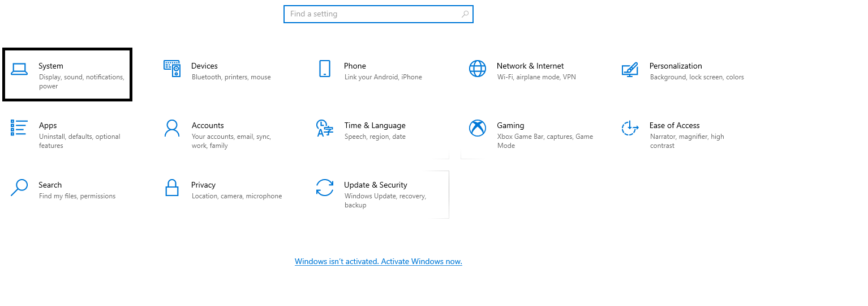The height and width of the screenshot is (306, 868).
Task: Open the Network & Internet globe icon
Action: point(478,69)
